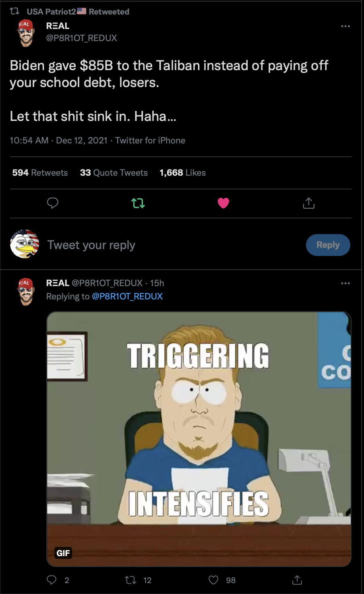Play the Triggering Intensifies GIF
Viewport: 364px width, 594px height.
pos(199,439)
